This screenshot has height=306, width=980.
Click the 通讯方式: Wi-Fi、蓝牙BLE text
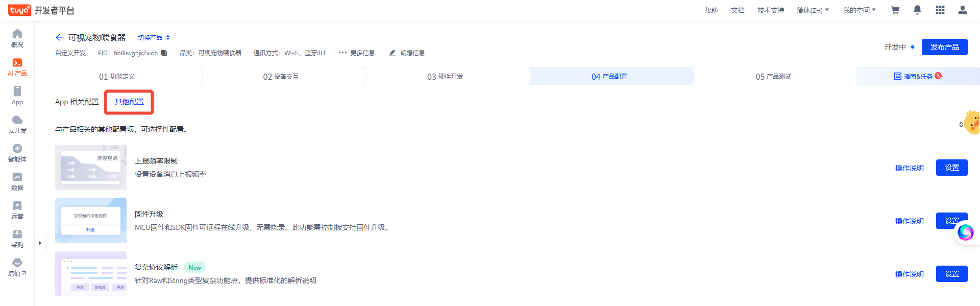[290, 53]
